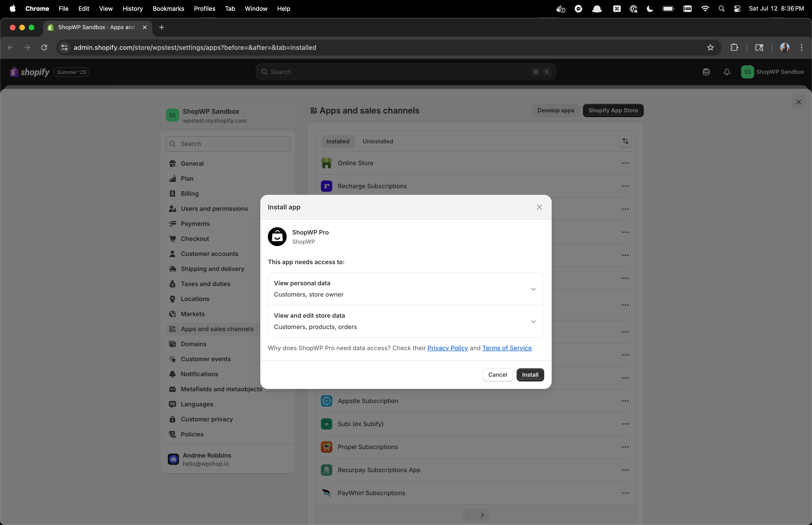Open Appstle Subscription more options menu
This screenshot has width=812, height=525.
625,401
